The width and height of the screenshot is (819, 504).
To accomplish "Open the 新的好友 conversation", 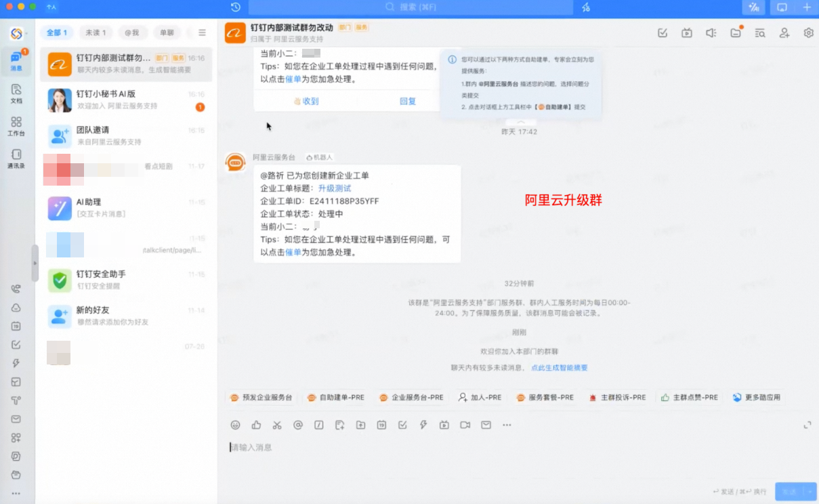I will pyautogui.click(x=126, y=316).
